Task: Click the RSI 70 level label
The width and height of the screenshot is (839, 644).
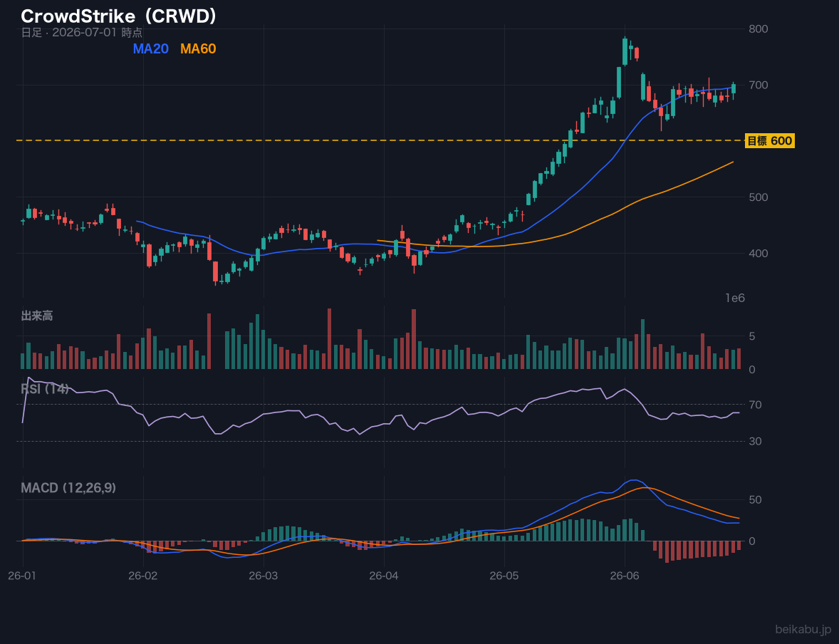Action: tap(755, 405)
